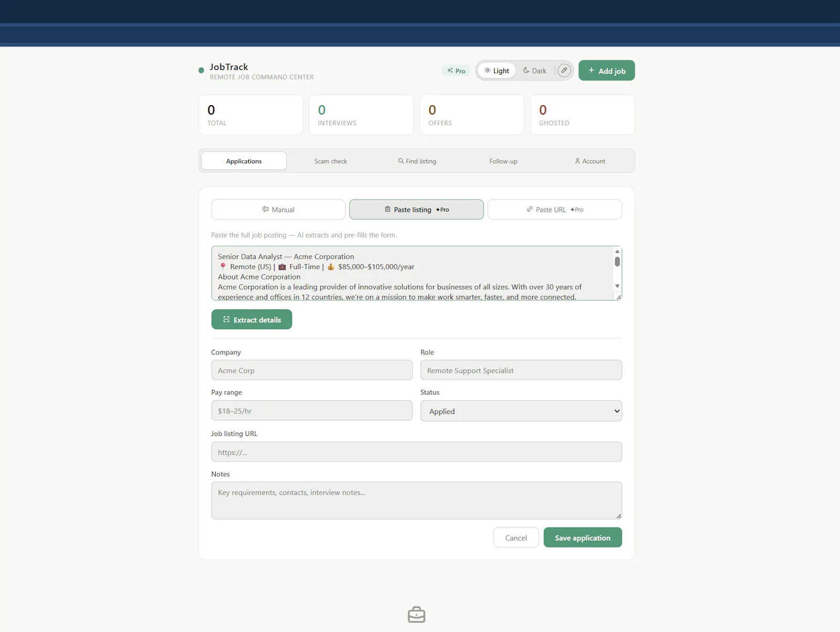Select the Paste listing mode
This screenshot has width=840, height=632.
coord(416,210)
